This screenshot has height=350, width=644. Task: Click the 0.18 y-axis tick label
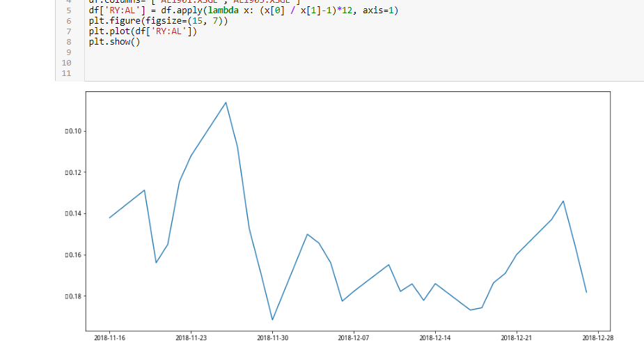click(x=72, y=296)
